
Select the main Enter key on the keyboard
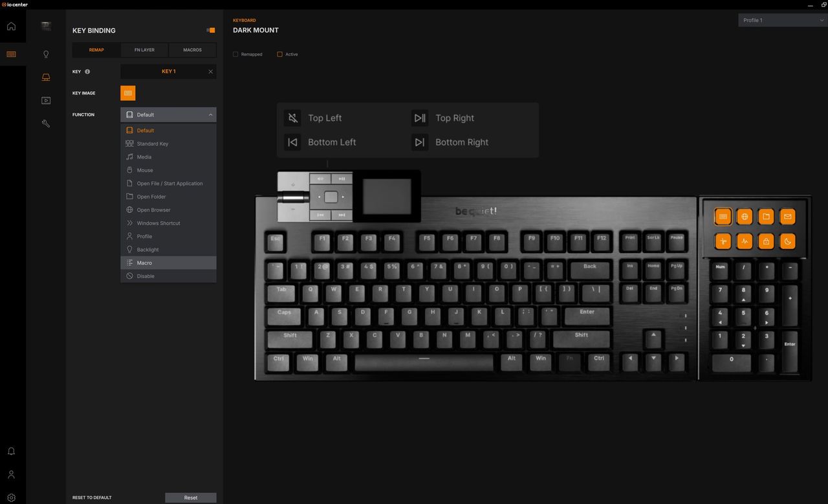click(x=587, y=316)
